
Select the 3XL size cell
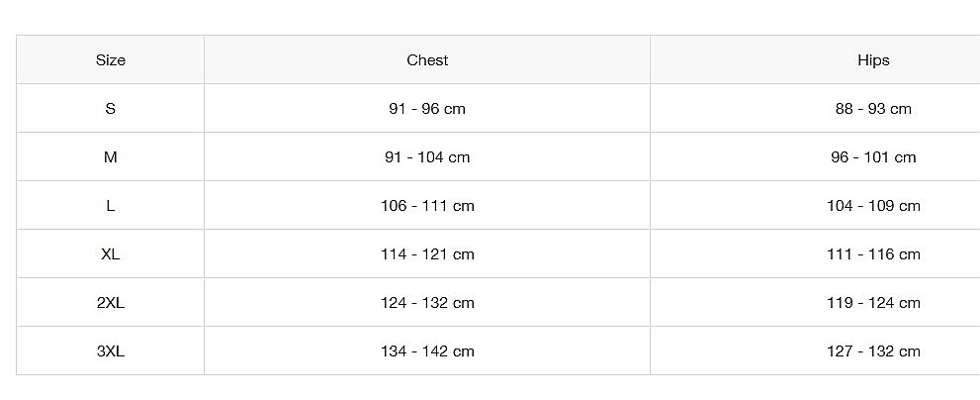pyautogui.click(x=111, y=351)
